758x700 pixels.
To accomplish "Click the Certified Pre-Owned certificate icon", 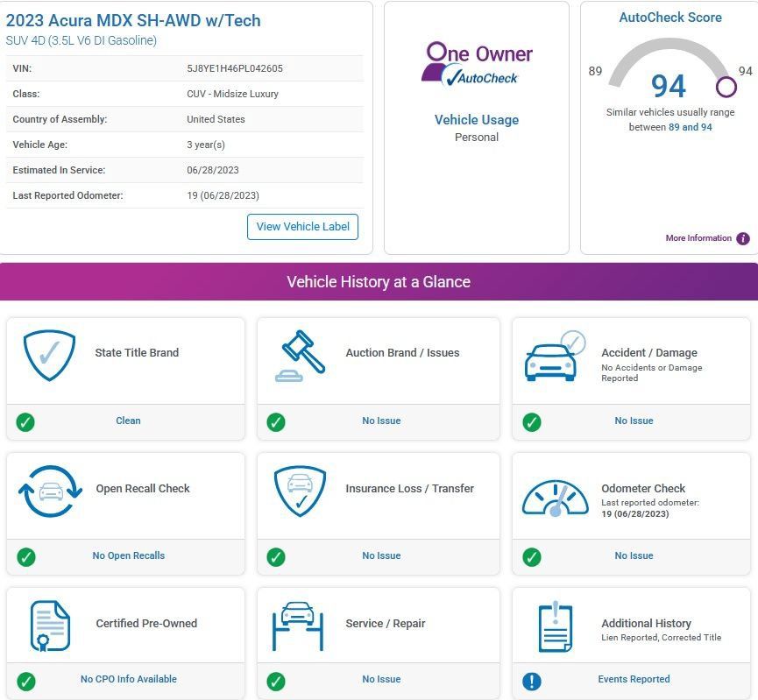I will (x=50, y=626).
